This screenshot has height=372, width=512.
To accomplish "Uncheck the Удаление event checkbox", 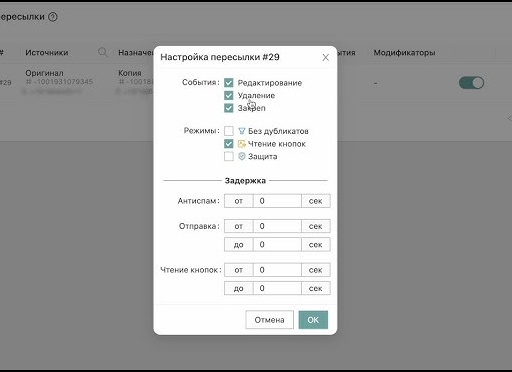I will click(229, 95).
